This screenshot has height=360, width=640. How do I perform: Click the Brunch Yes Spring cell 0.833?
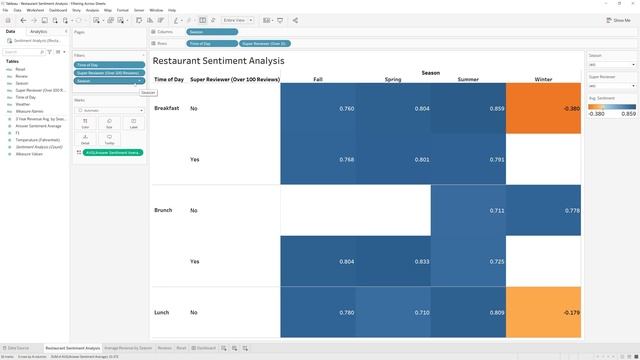(393, 261)
